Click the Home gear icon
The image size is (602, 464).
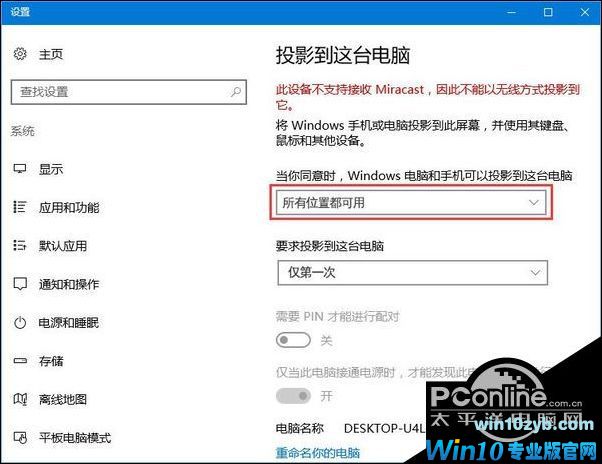(x=20, y=54)
